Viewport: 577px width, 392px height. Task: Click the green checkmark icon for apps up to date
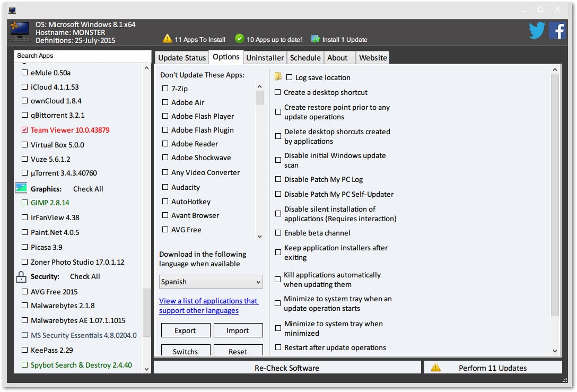pyautogui.click(x=240, y=38)
